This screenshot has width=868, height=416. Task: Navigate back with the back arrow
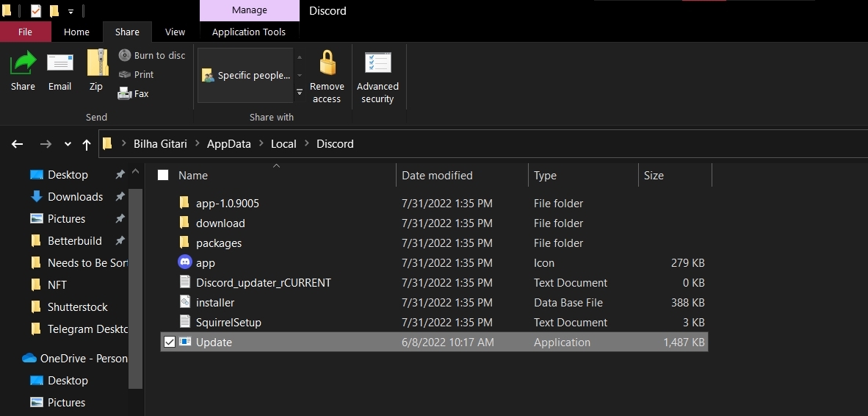[x=18, y=144]
